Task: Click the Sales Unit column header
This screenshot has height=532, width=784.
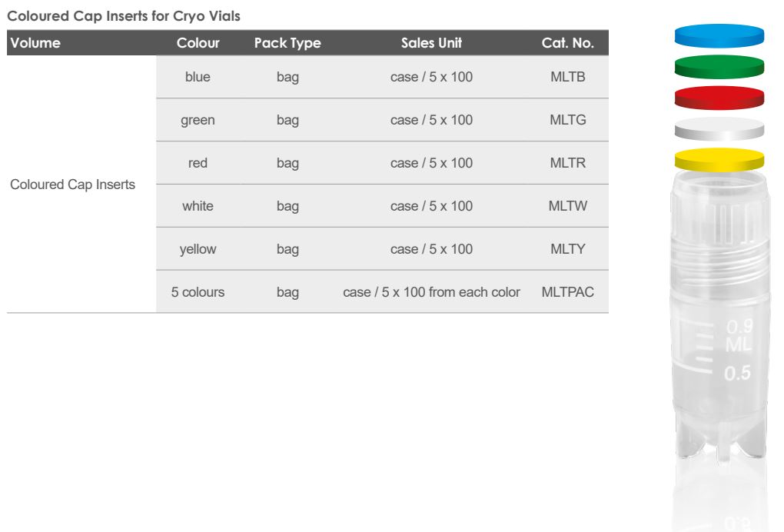Action: tap(431, 43)
